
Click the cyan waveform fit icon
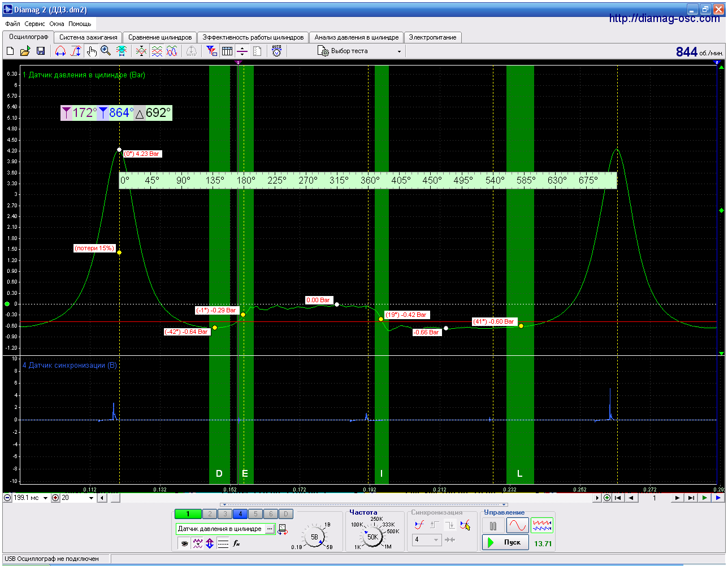tap(121, 51)
